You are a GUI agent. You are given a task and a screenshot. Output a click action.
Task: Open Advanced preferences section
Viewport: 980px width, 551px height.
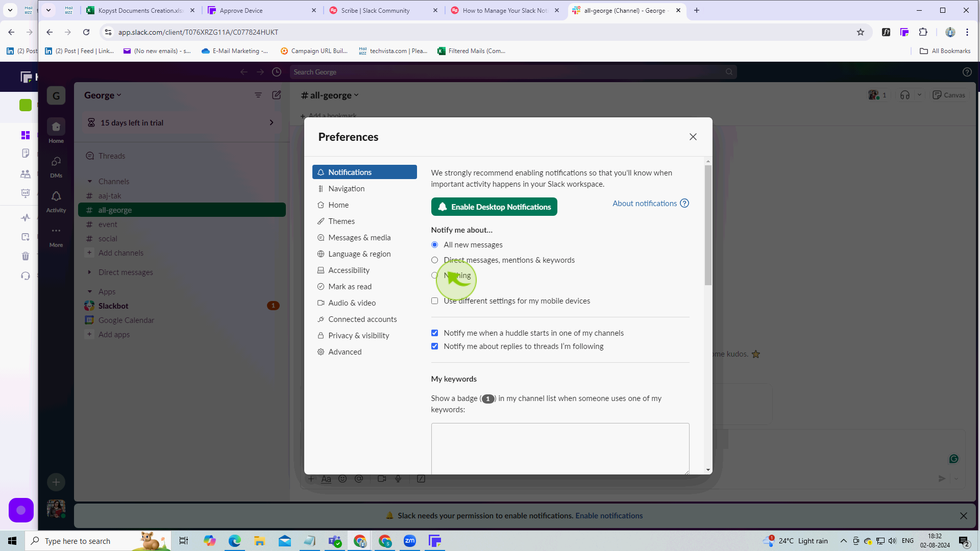tap(364, 352)
